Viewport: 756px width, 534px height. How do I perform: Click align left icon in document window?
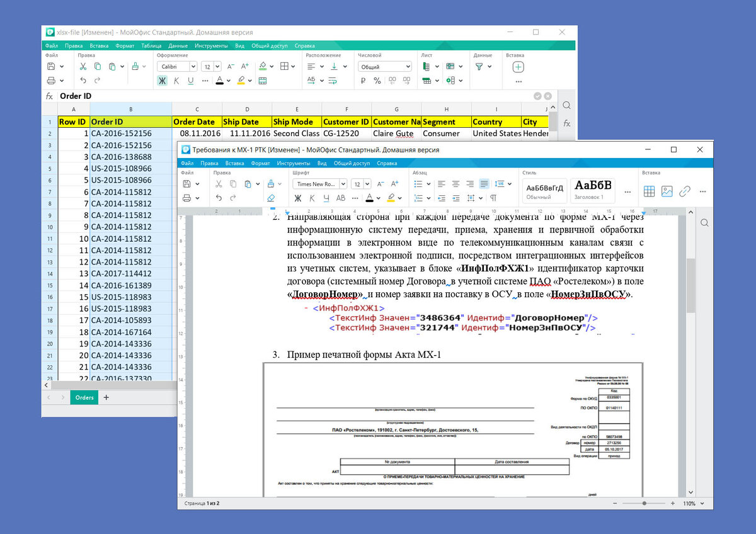pos(441,184)
